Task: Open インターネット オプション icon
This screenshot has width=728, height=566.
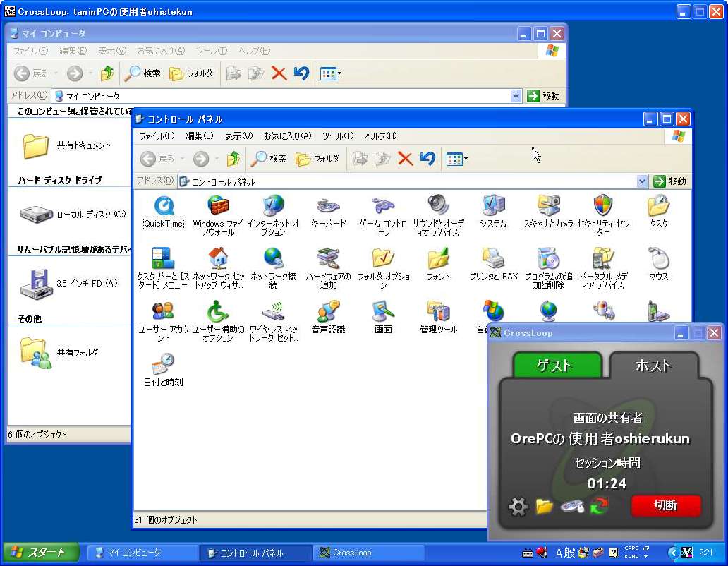Action: tap(273, 206)
